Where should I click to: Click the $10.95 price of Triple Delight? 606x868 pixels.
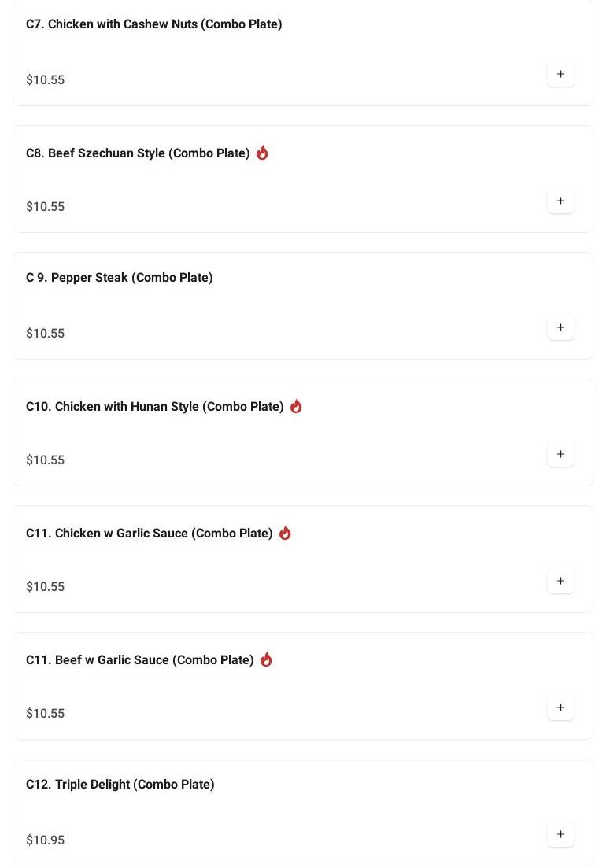(x=46, y=840)
